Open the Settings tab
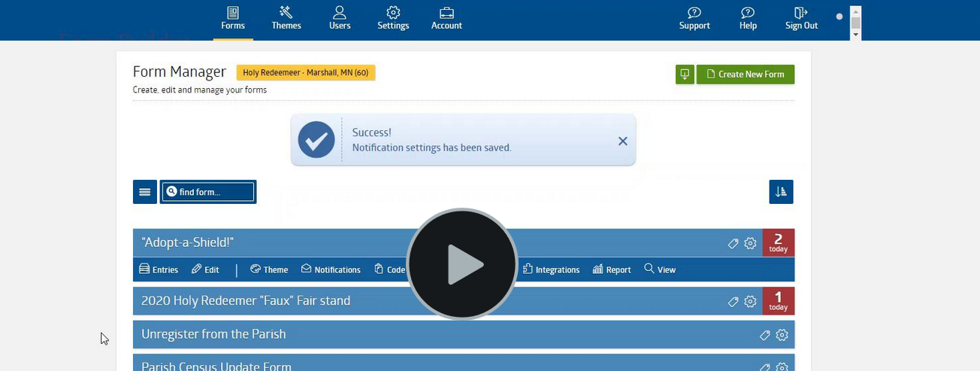Screen dimensions: 980x371 click(393, 19)
